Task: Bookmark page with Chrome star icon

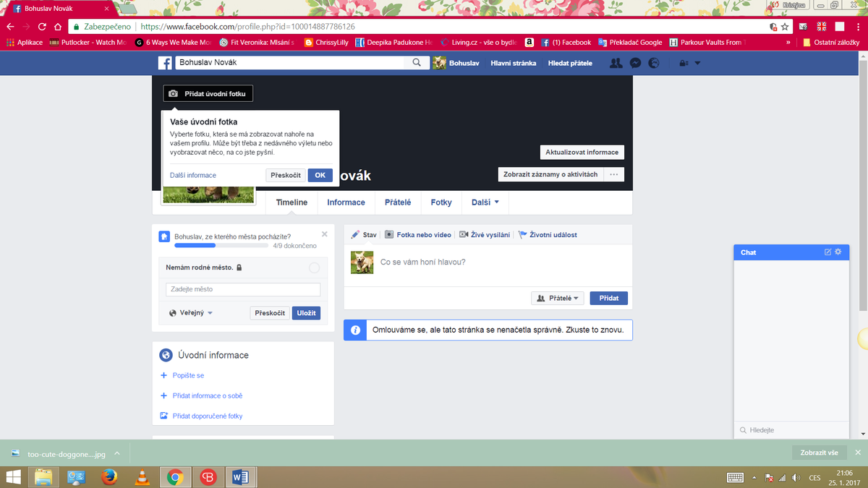Action: tap(785, 26)
